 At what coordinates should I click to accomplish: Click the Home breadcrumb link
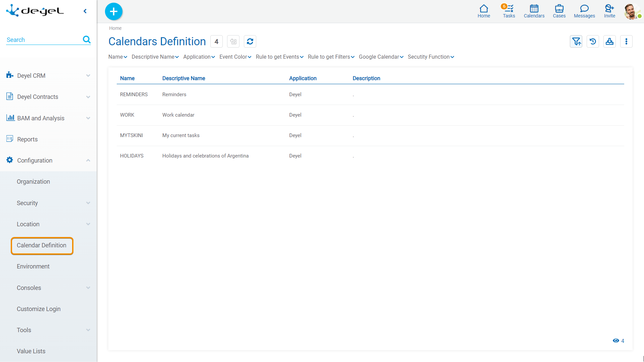point(115,28)
